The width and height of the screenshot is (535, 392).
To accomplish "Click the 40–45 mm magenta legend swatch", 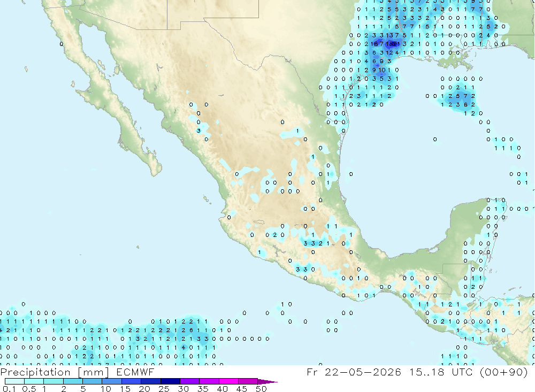I will coord(228,381).
